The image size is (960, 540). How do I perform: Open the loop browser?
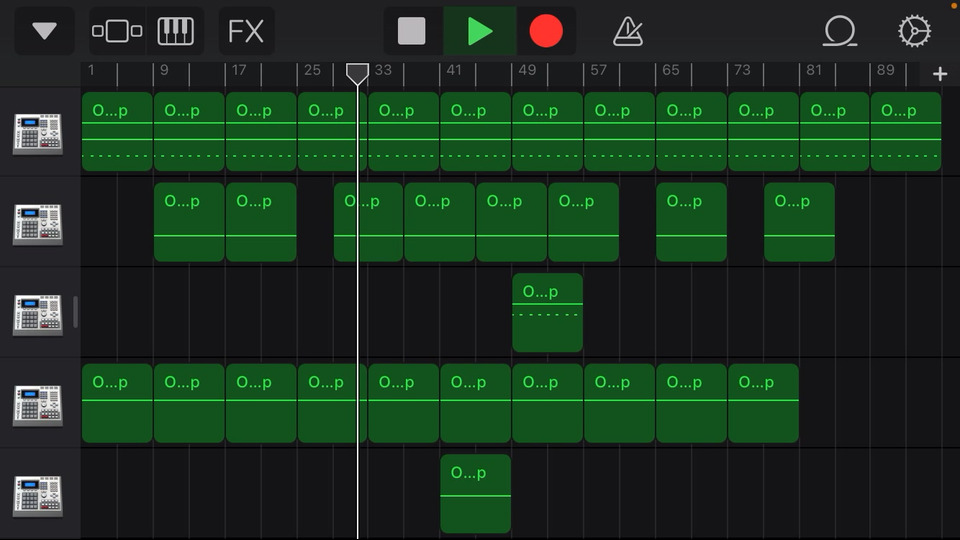pos(839,31)
